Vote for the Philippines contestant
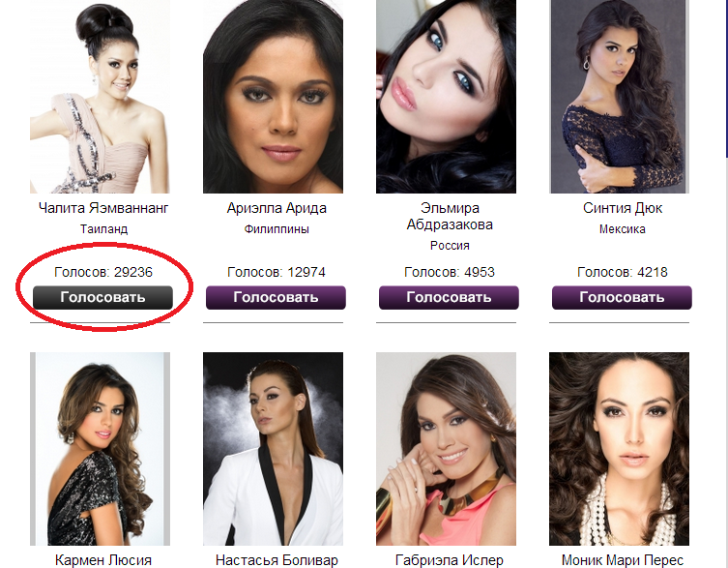 276,297
